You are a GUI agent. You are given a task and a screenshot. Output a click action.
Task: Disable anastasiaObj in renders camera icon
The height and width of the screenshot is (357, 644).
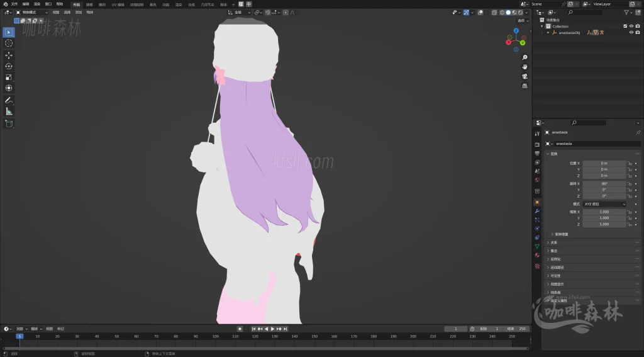coord(638,33)
